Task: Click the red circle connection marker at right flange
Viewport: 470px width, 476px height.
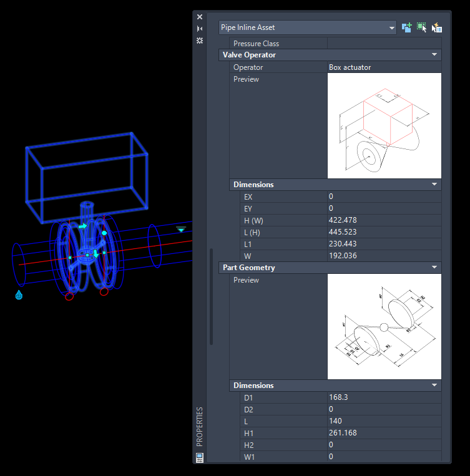Action: [x=104, y=291]
